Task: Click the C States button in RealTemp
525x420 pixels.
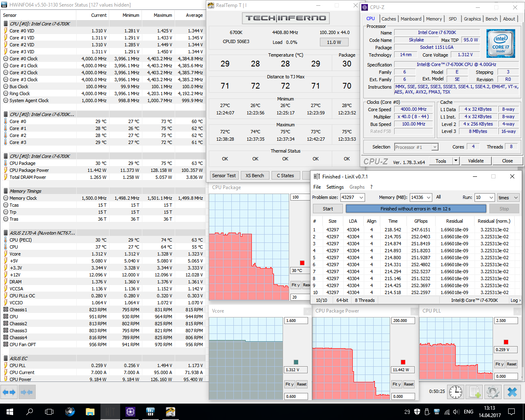Action: pyautogui.click(x=285, y=176)
